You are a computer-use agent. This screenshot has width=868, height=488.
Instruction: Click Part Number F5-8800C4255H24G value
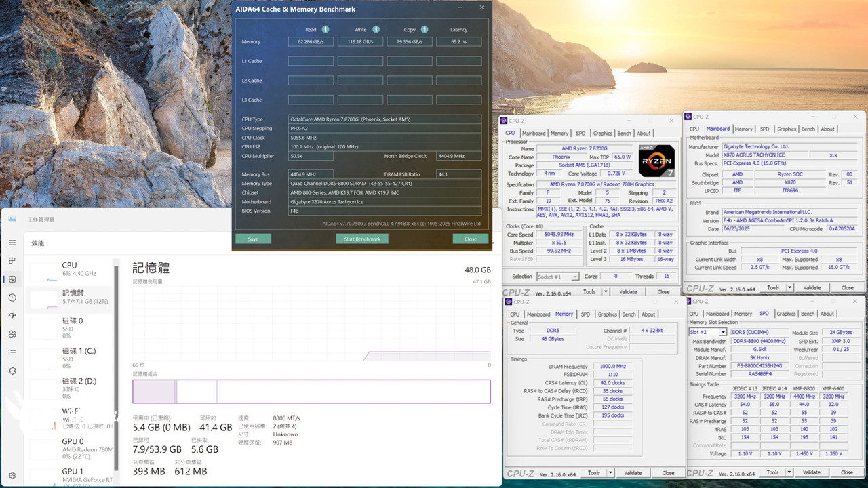[x=759, y=366]
